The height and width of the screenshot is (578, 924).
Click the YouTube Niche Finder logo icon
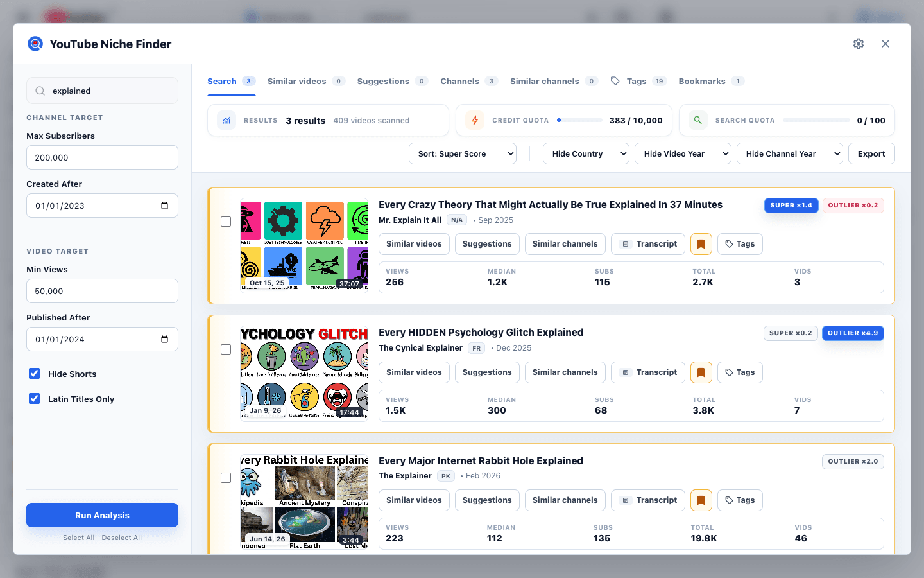pos(35,44)
